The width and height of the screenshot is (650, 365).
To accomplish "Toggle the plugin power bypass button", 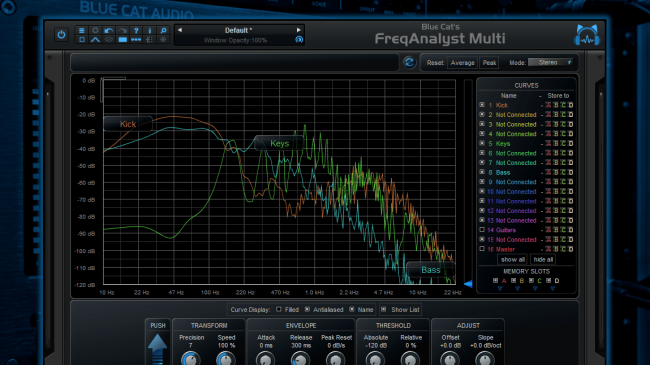I will tap(61, 35).
